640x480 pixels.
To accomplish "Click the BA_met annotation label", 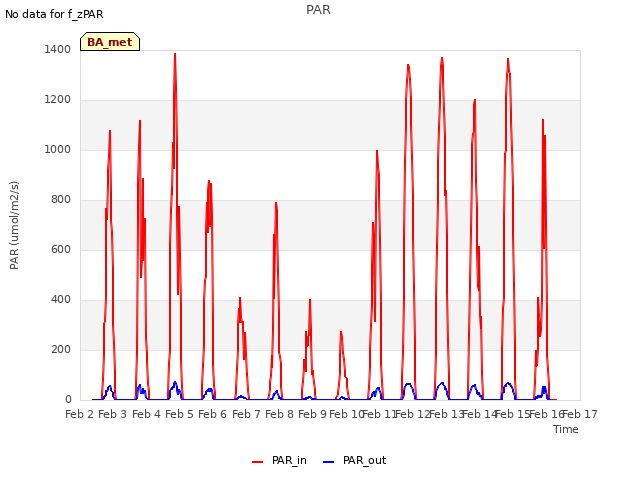I will pos(110,42).
